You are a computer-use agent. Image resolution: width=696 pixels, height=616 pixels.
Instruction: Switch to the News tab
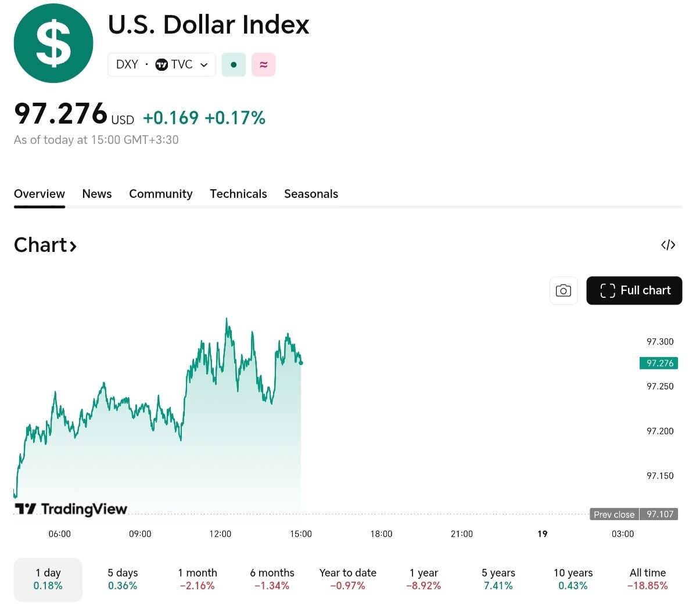(97, 194)
